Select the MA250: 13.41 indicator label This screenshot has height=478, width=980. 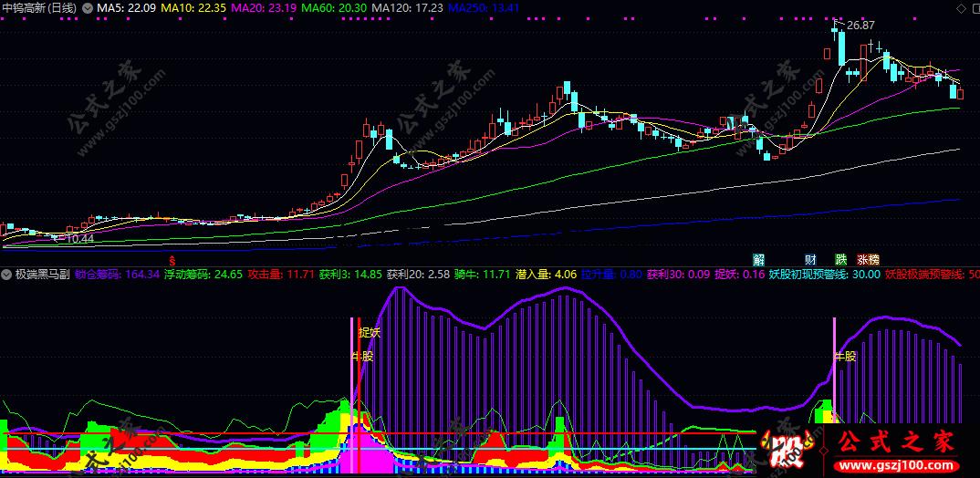point(484,8)
